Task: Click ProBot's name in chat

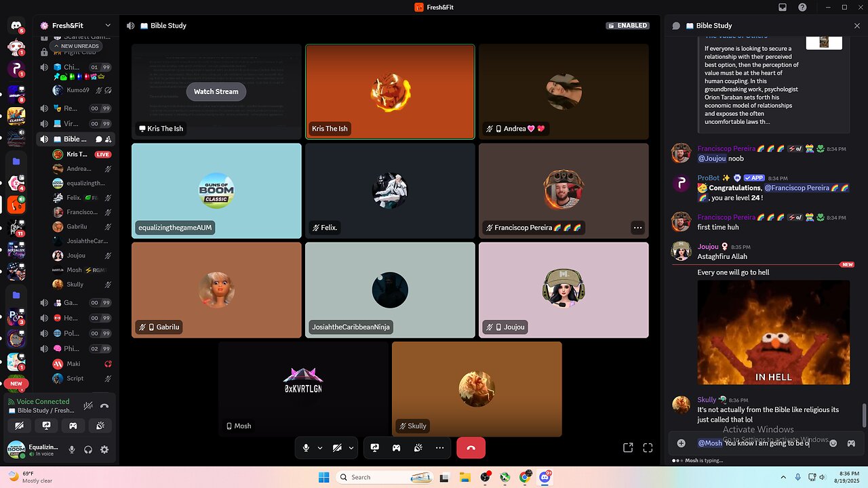Action: (709, 178)
